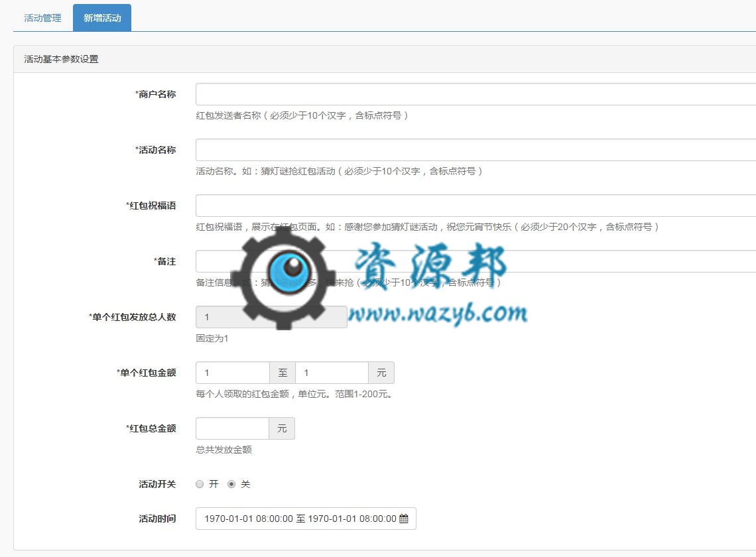Click into the 红包总金额 input
This screenshot has width=756, height=557.
click(232, 428)
